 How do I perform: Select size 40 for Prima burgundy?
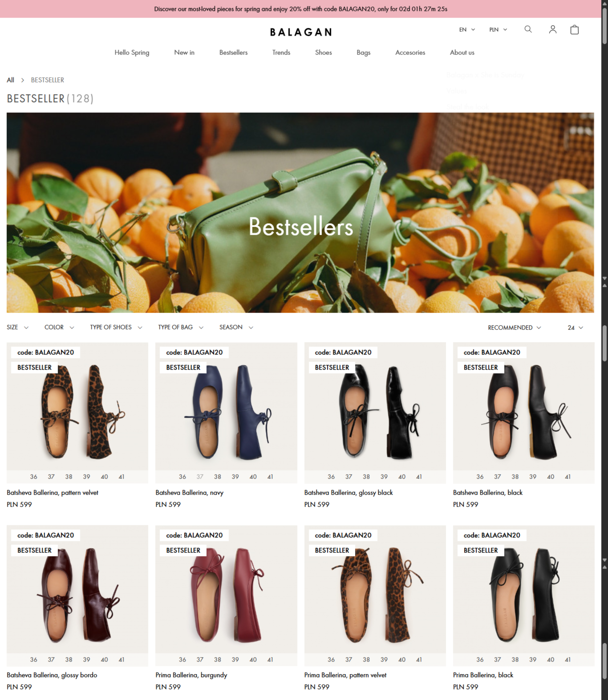click(253, 660)
